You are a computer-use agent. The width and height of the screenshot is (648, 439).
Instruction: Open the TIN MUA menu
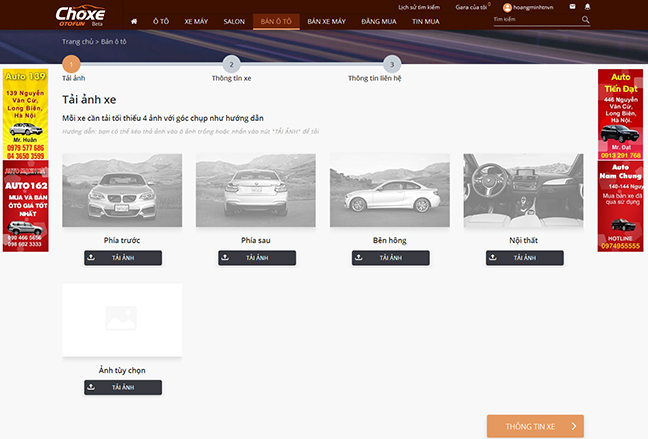[x=426, y=21]
